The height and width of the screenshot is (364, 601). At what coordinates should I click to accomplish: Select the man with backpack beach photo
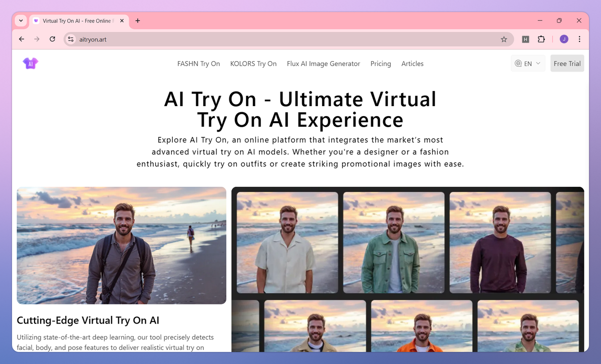(x=122, y=245)
